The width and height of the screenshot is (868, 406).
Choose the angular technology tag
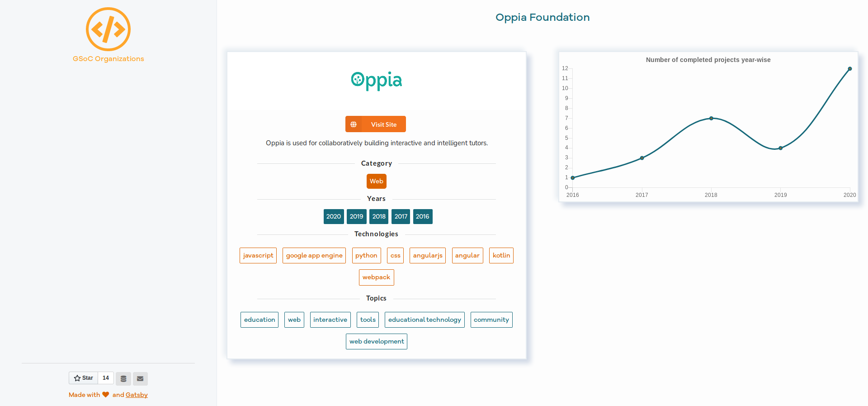point(467,255)
